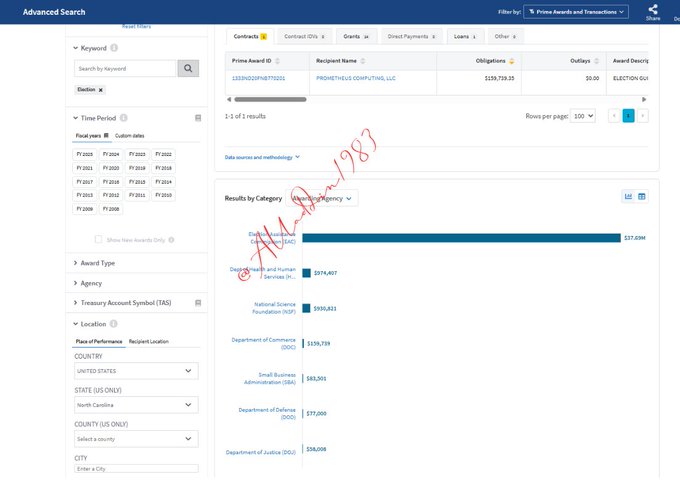The width and height of the screenshot is (680, 485).
Task: Select the Recipient Location tab
Action: coord(145,342)
